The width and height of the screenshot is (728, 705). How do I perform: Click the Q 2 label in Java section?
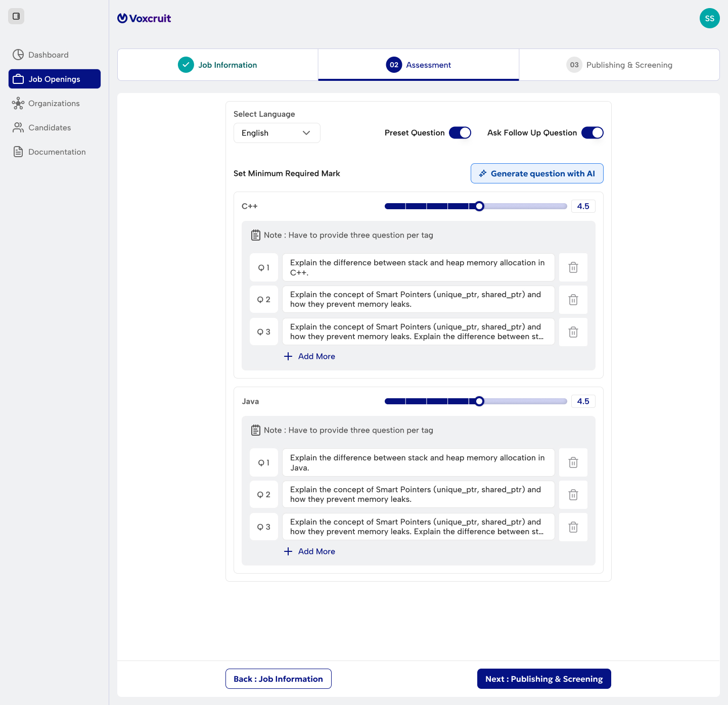pyautogui.click(x=264, y=495)
